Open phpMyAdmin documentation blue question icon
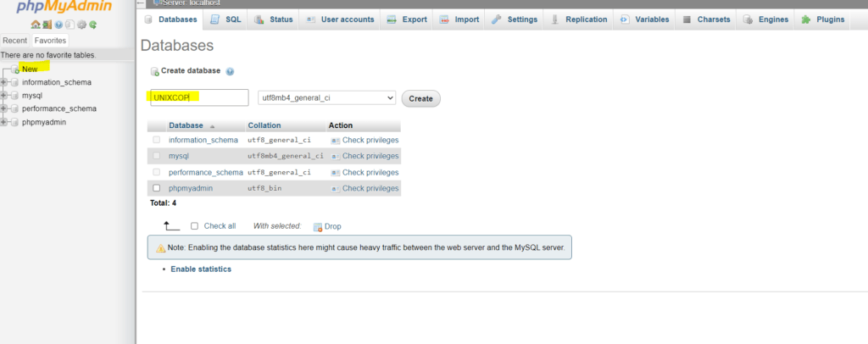The width and height of the screenshot is (868, 344). coord(58,25)
